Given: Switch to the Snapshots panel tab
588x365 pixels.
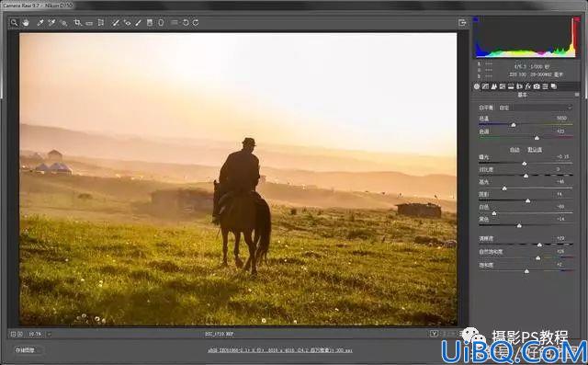Looking at the screenshot, I should click(554, 86).
